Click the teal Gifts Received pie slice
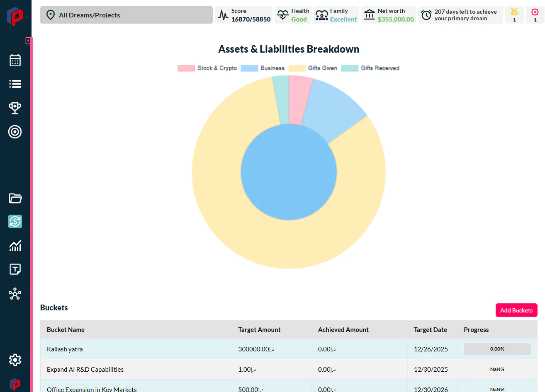 click(x=282, y=99)
